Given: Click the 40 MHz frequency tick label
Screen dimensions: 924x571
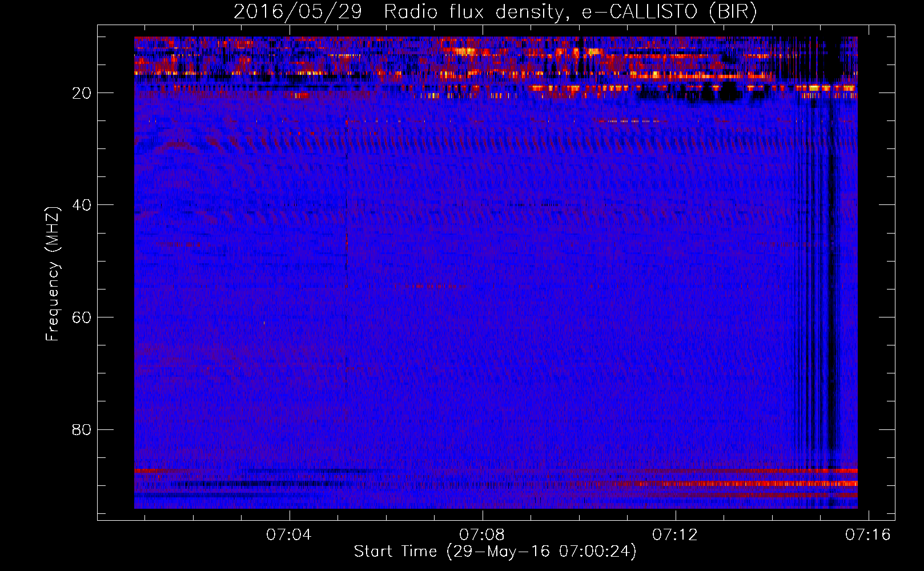Looking at the screenshot, I should pos(82,205).
